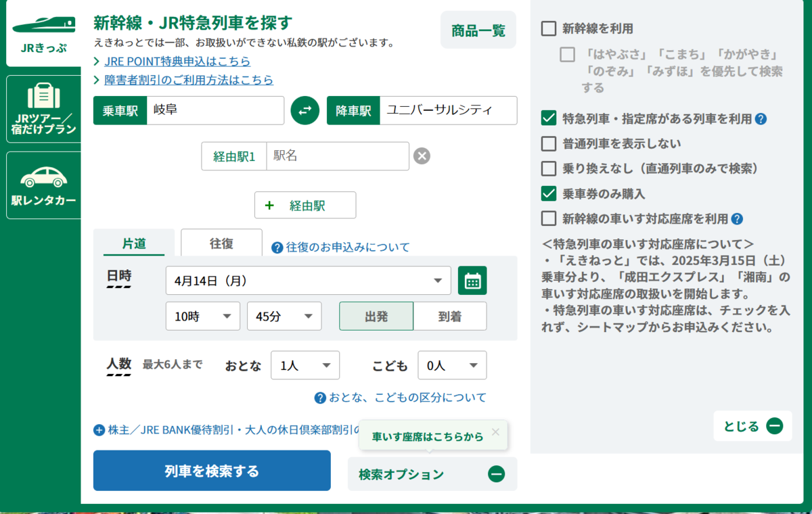Screen dimensions: 812x514
Task: Open the 45分 minute dropdown
Action: [284, 316]
